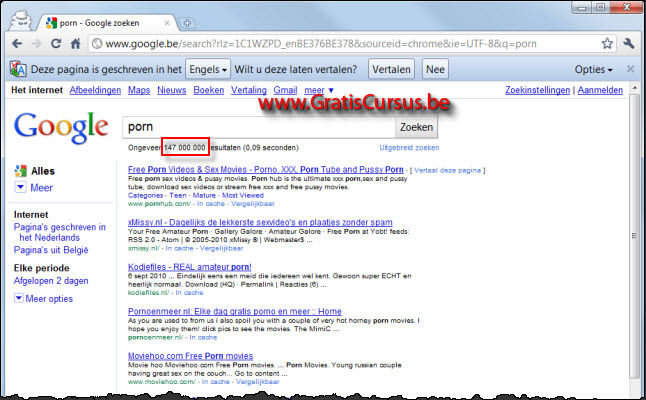Open Maps in the top navigation
This screenshot has width=646, height=400.
pos(139,90)
